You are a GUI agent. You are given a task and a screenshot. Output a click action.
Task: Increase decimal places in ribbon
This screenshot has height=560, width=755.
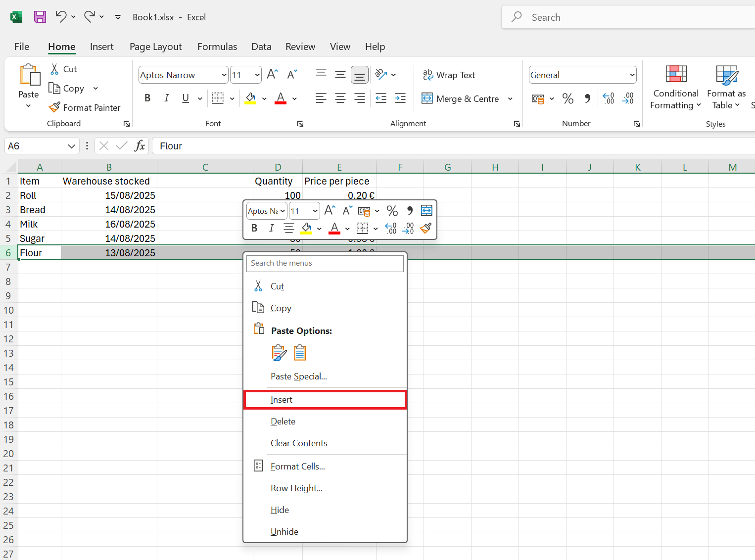pyautogui.click(x=609, y=98)
